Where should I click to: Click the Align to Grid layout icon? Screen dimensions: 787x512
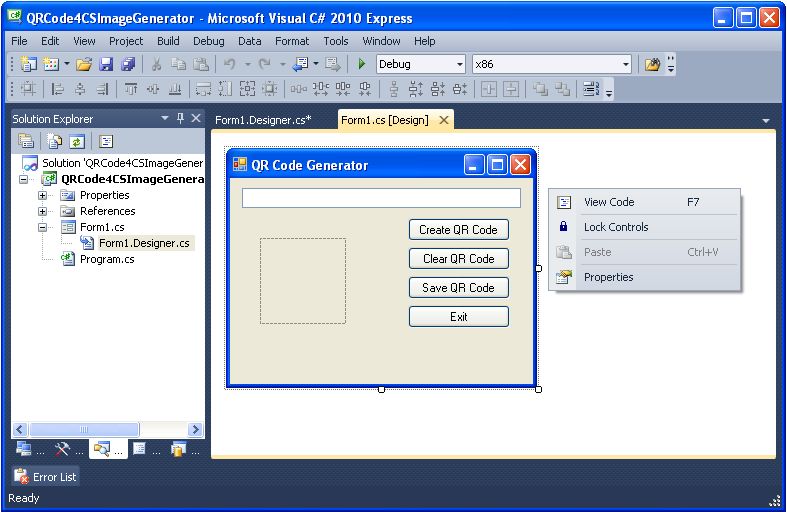point(28,89)
